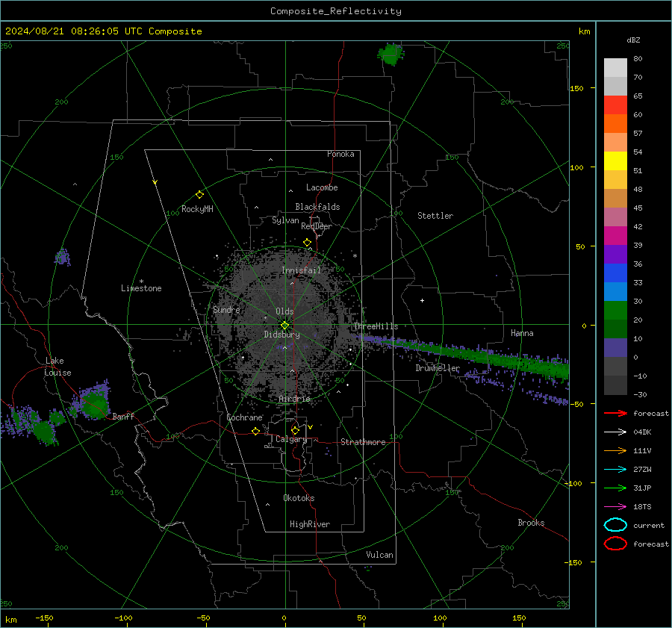672x628 pixels.
Task: Click the ThreeHills town label
Action: coord(376,326)
